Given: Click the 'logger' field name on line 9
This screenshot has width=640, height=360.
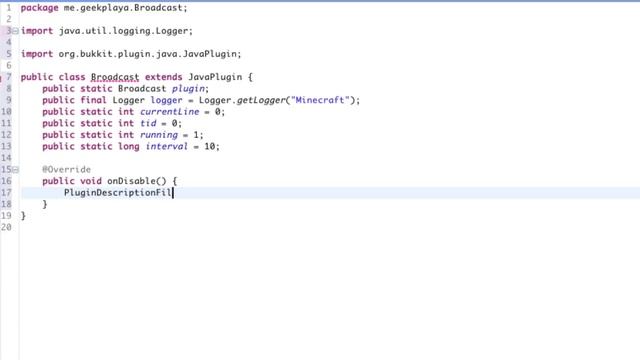Looking at the screenshot, I should coord(167,100).
